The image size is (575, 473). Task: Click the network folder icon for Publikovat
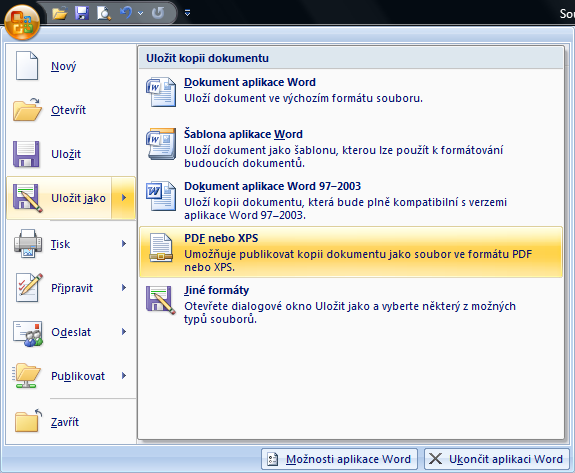[26, 376]
